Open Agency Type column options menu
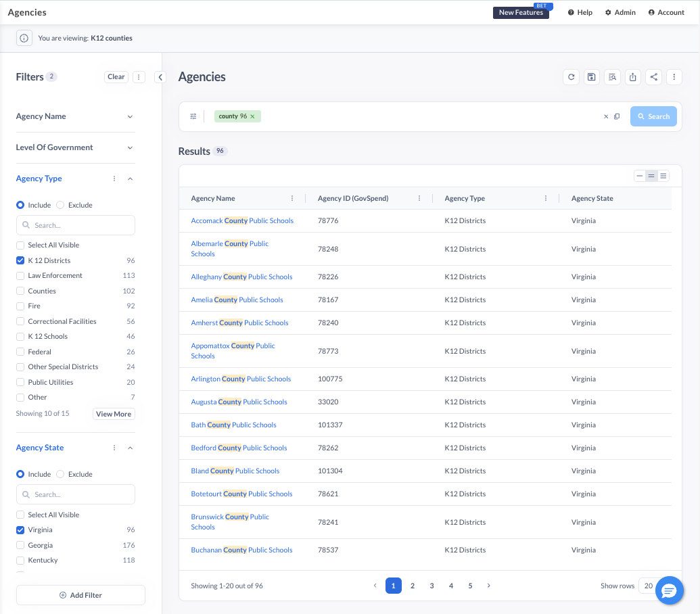700x614 pixels. (x=546, y=198)
